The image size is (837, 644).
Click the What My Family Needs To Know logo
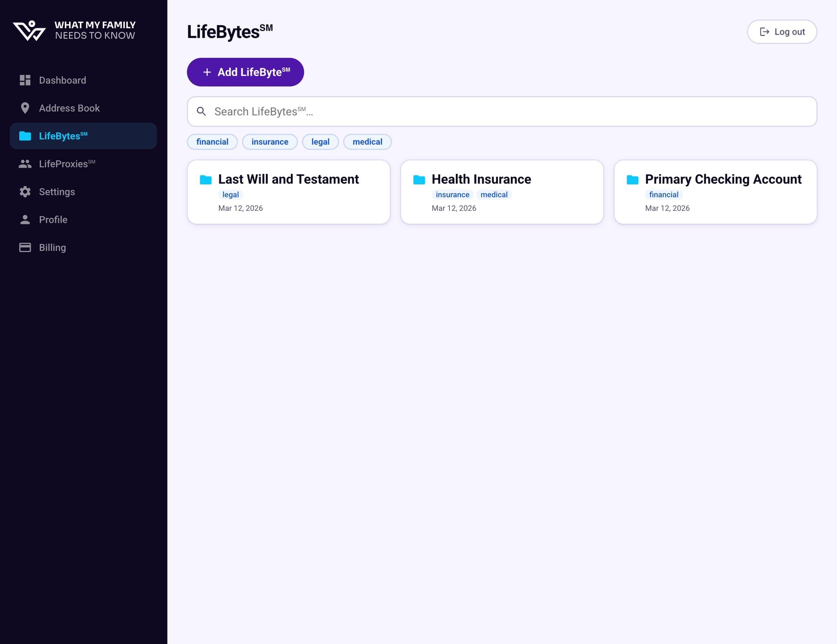click(x=74, y=30)
